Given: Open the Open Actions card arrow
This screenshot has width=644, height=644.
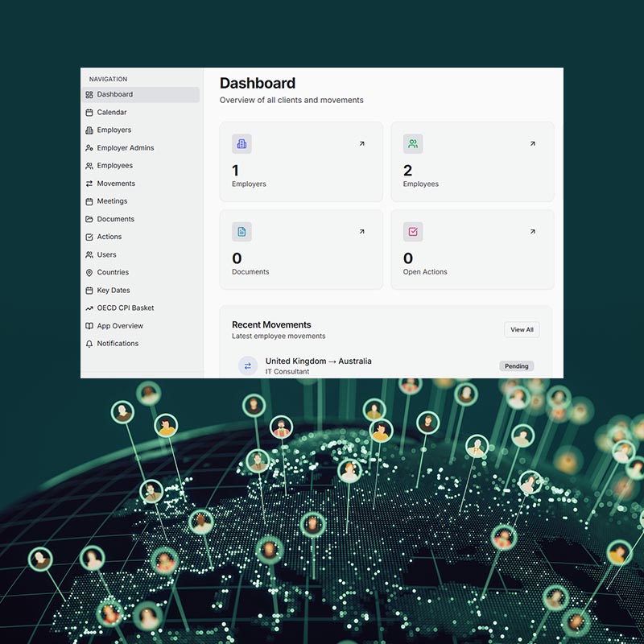Looking at the screenshot, I should tap(532, 232).
